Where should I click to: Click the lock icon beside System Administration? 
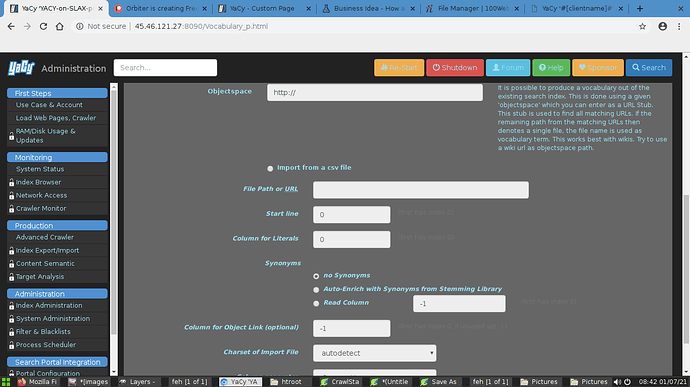pos(11,319)
